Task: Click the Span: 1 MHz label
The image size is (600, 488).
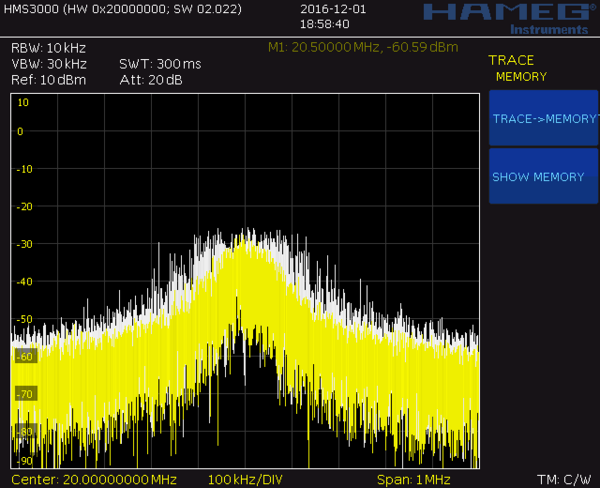Action: coord(413,480)
